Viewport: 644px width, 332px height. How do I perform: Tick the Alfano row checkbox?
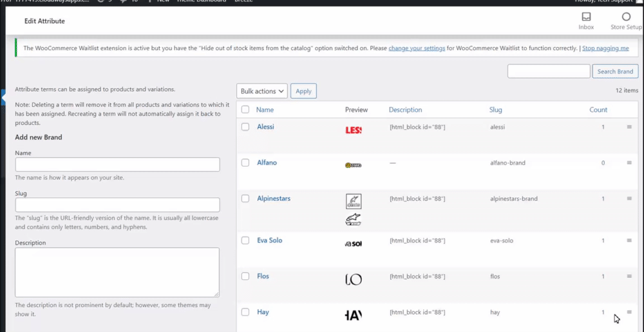(x=245, y=163)
